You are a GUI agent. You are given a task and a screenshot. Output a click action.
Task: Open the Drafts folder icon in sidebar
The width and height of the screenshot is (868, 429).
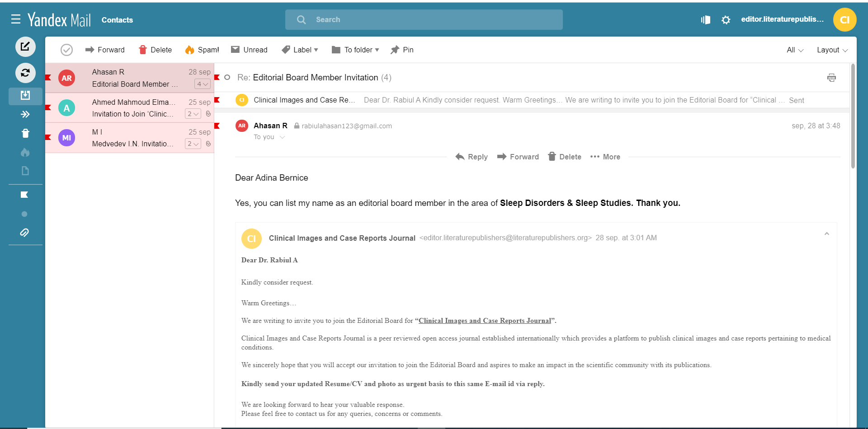tap(25, 171)
